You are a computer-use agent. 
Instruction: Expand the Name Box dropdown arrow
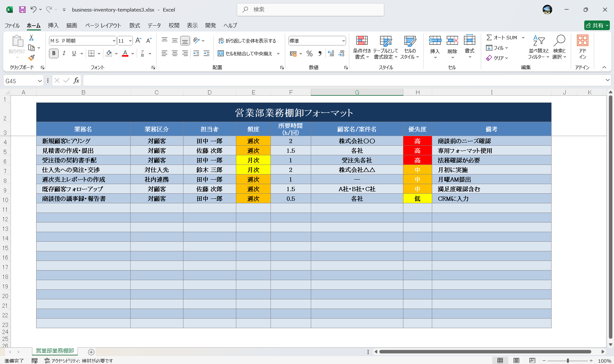(x=40, y=81)
